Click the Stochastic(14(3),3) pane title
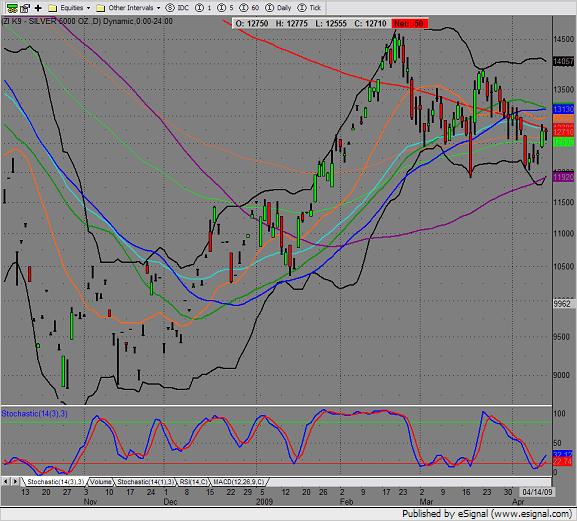The image size is (577, 521). tap(35, 414)
